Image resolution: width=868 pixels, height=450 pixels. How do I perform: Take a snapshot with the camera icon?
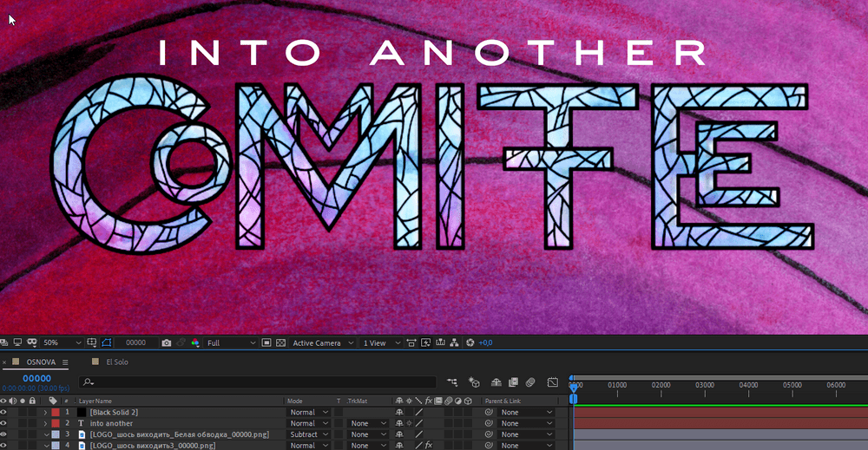166,342
